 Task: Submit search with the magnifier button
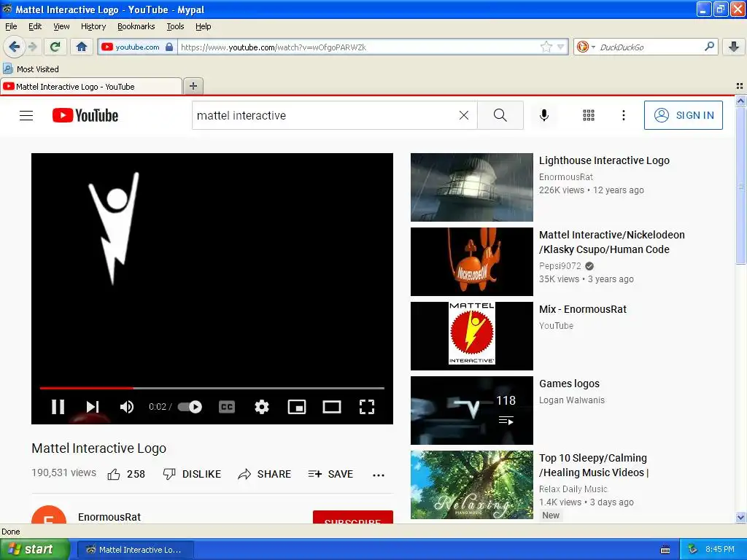(500, 115)
